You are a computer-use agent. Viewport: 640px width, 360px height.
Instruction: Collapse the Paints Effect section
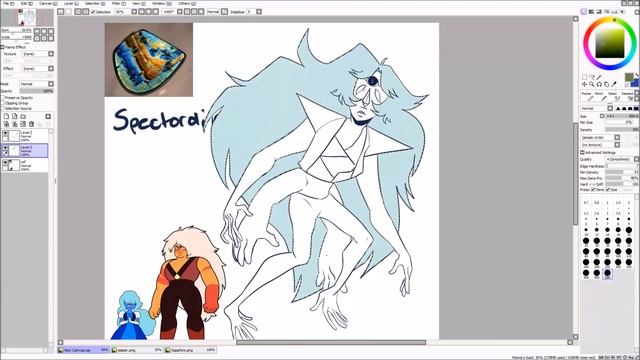pyautogui.click(x=2, y=47)
